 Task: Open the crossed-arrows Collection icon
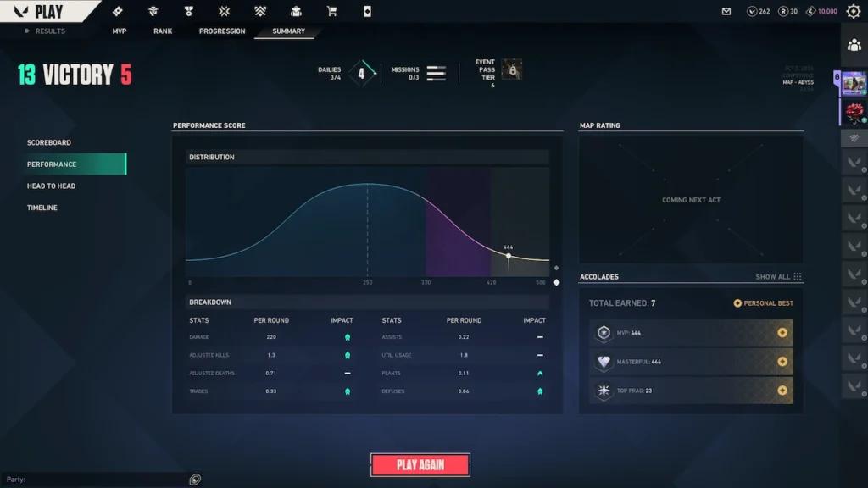point(224,11)
